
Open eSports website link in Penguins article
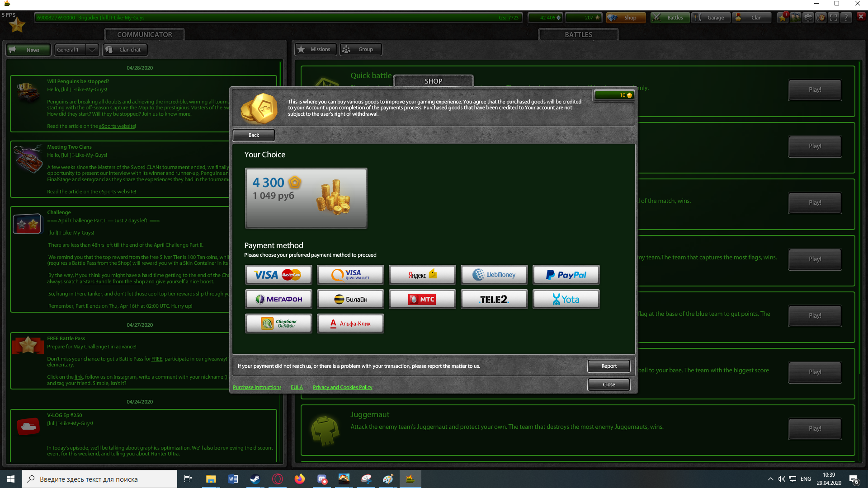click(x=117, y=126)
